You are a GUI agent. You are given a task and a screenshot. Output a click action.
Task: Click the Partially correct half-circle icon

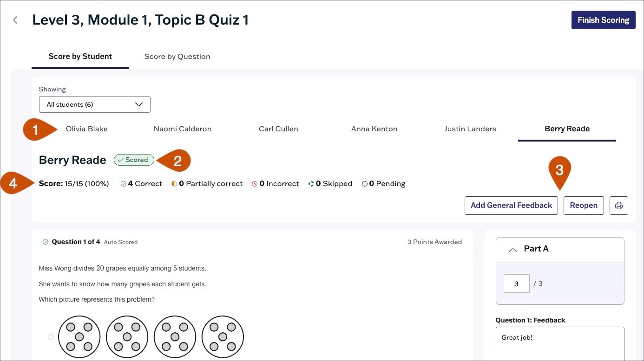[174, 184]
